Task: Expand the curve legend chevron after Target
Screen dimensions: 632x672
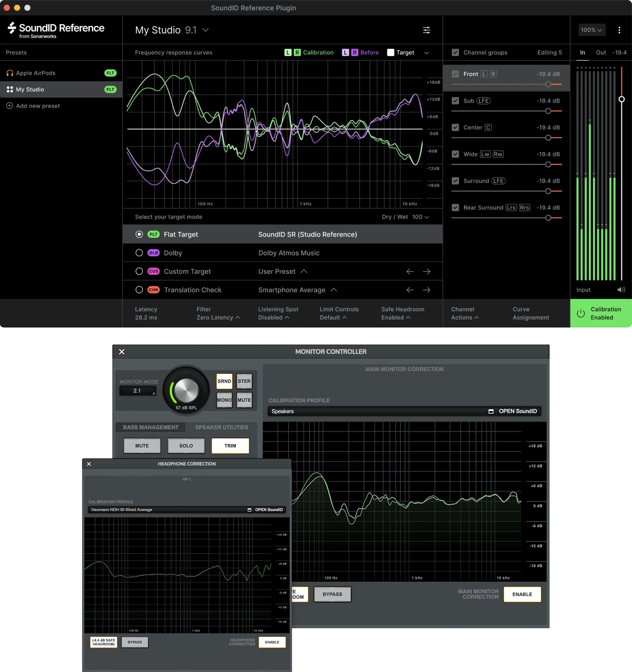Action: pyautogui.click(x=427, y=53)
